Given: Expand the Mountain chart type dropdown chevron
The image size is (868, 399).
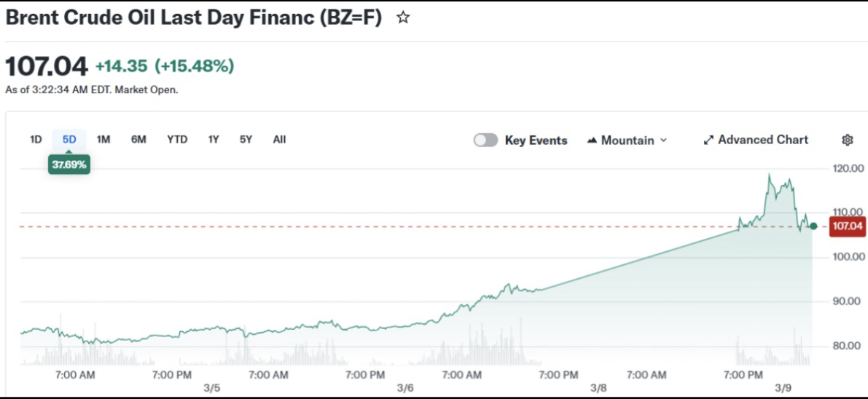Looking at the screenshot, I should [663, 140].
